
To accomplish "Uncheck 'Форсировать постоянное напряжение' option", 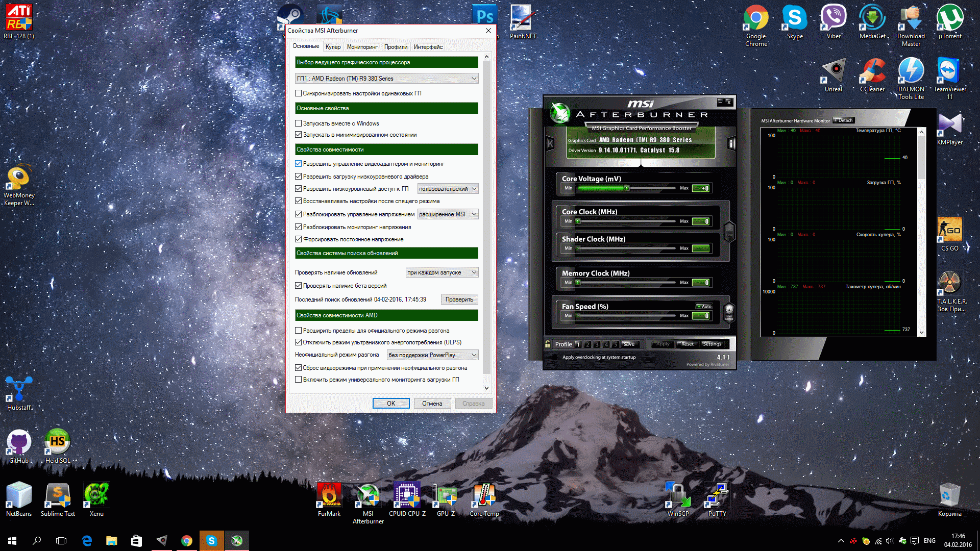I will point(299,239).
